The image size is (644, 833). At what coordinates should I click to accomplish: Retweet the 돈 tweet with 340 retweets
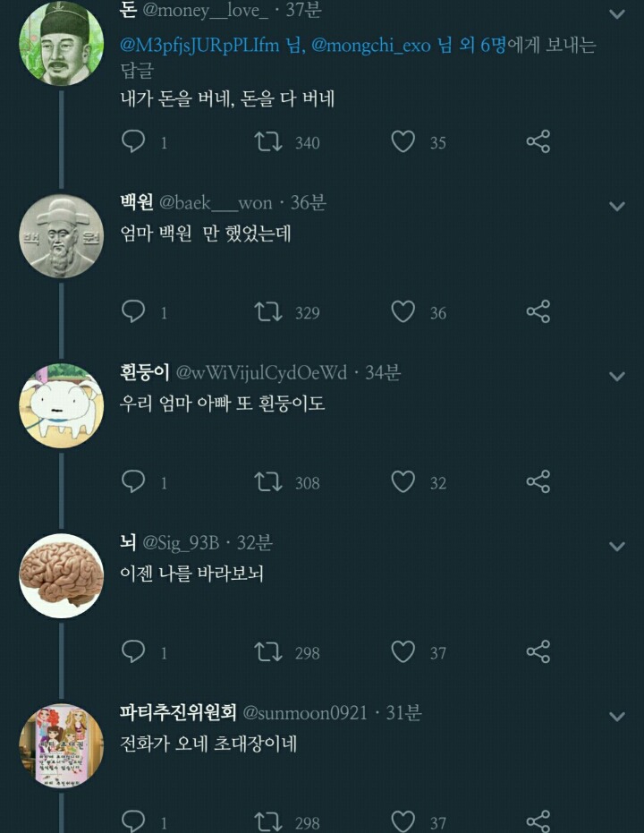click(x=269, y=141)
